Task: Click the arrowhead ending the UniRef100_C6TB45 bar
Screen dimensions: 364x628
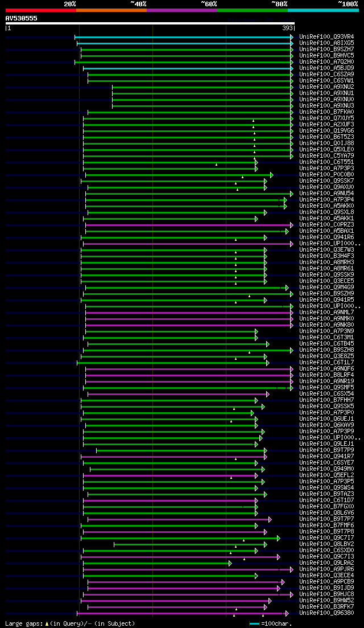Action: pos(268,344)
